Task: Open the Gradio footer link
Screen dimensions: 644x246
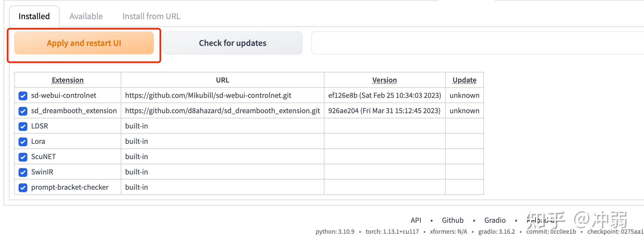Action: pos(495,220)
